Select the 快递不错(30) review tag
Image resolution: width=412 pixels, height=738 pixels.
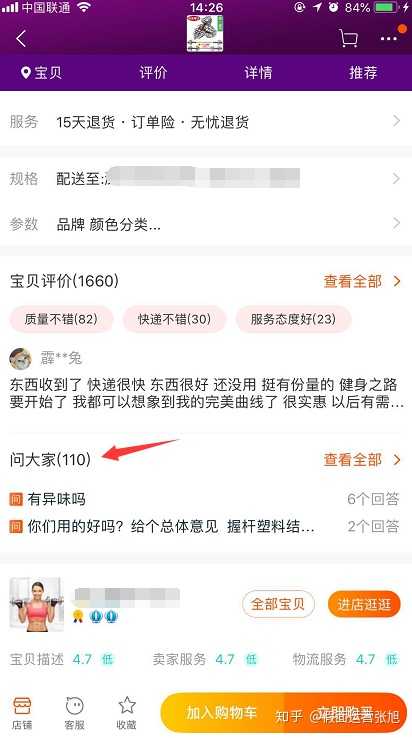pos(174,319)
